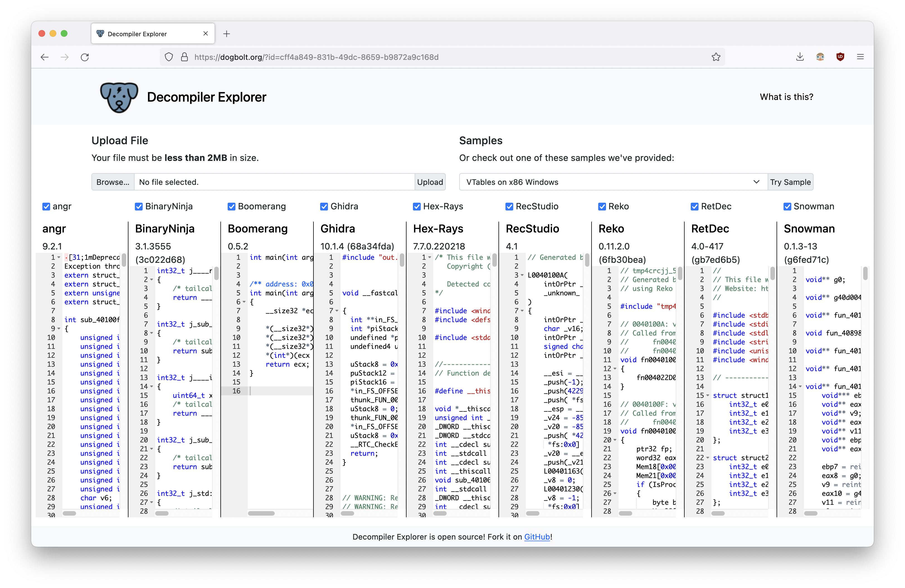Image resolution: width=905 pixels, height=588 pixels.
Task: Click the browser forward arrow
Action: [x=65, y=57]
